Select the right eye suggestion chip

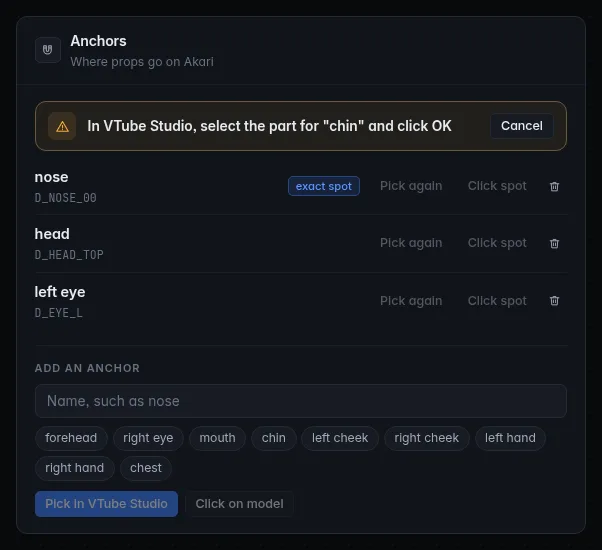(148, 438)
